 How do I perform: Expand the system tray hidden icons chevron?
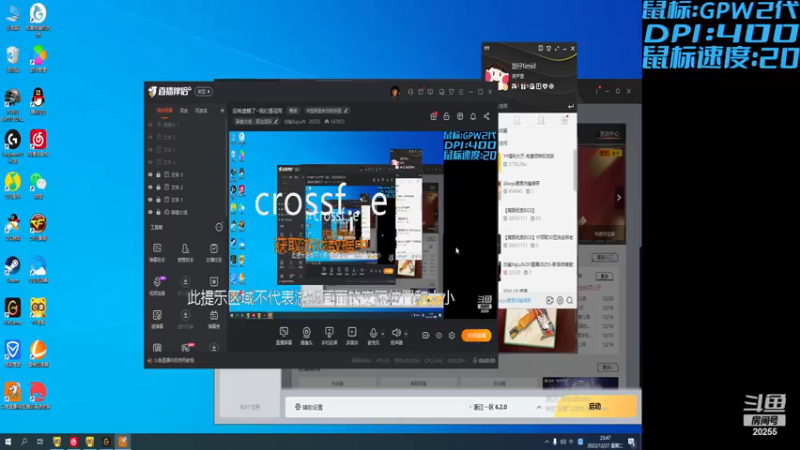pyautogui.click(x=546, y=442)
